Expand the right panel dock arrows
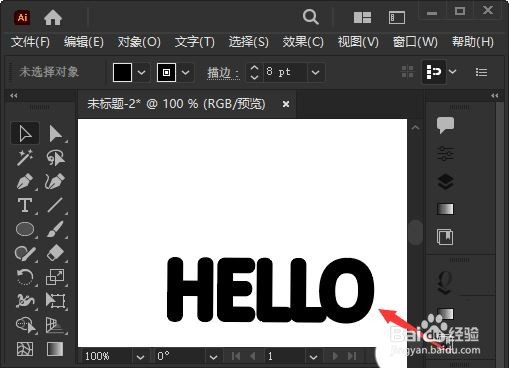The width and height of the screenshot is (509, 368). click(495, 96)
